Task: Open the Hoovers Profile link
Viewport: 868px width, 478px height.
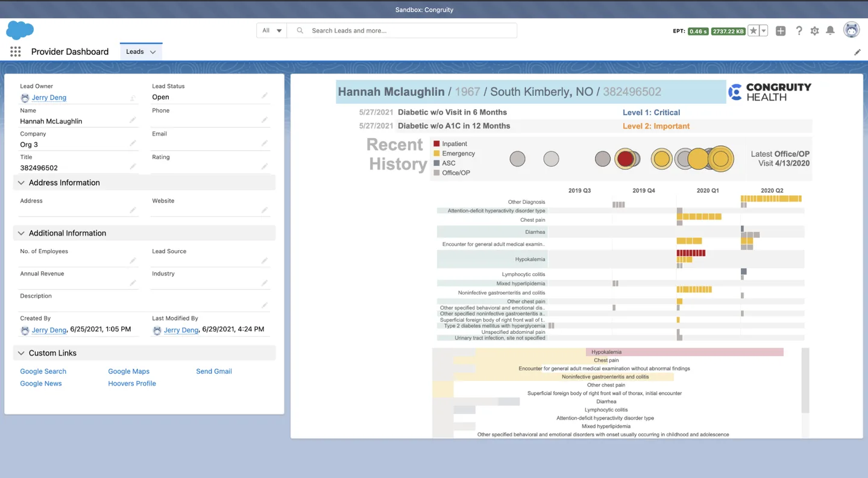Action: click(x=131, y=383)
